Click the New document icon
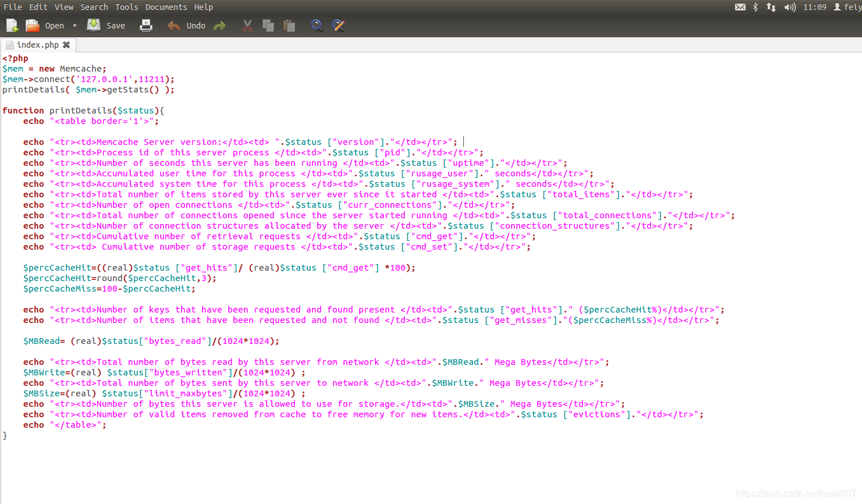862x504 pixels. (12, 26)
